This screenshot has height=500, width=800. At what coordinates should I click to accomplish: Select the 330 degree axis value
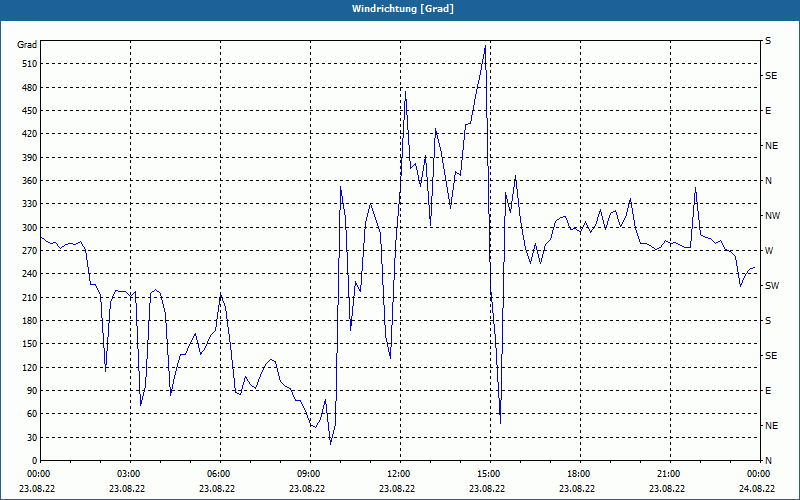pos(31,204)
